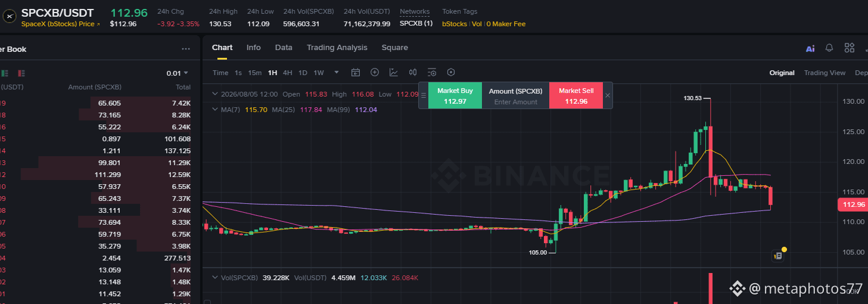This screenshot has height=304, width=868.
Task: Click the Market Sell 112.96 button
Action: pyautogui.click(x=576, y=95)
